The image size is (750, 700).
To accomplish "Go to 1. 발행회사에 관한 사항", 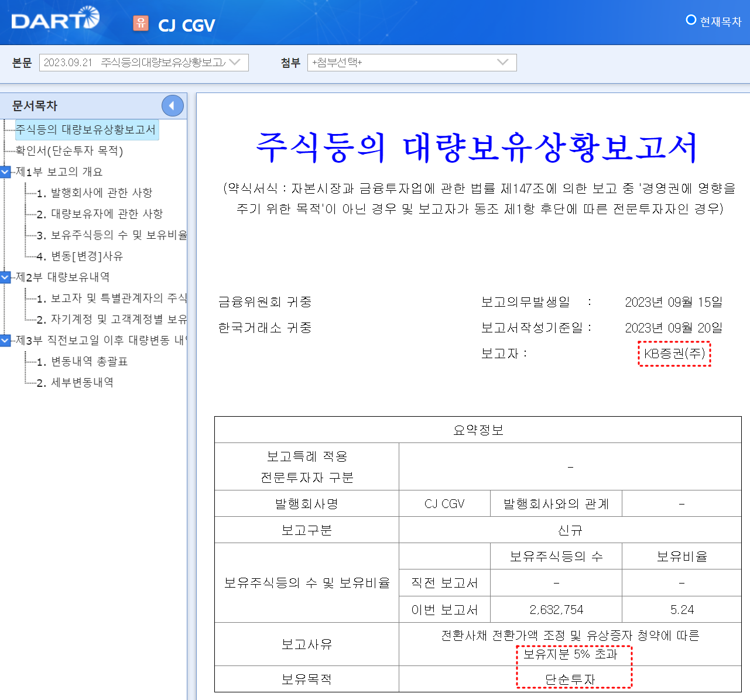I will coord(94,193).
